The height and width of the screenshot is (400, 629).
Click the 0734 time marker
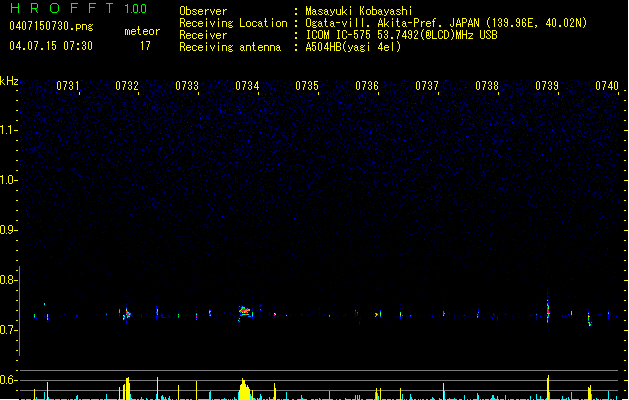[x=247, y=86]
